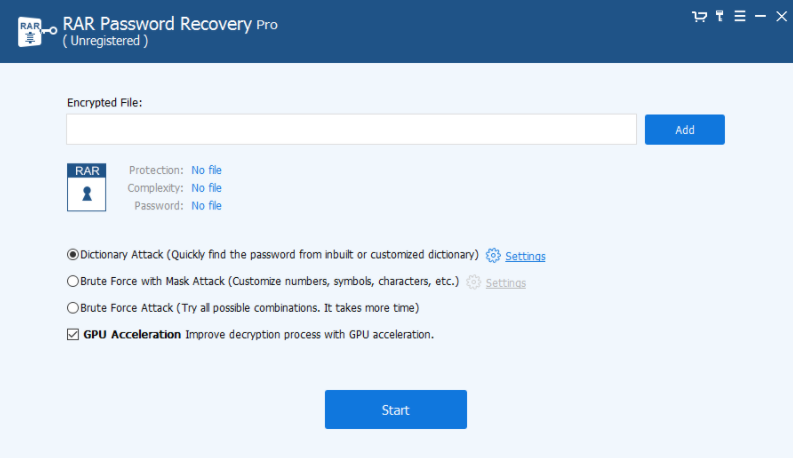Screen dimensions: 793x458
Task: Open the hamburger menu icon
Action: [x=740, y=16]
